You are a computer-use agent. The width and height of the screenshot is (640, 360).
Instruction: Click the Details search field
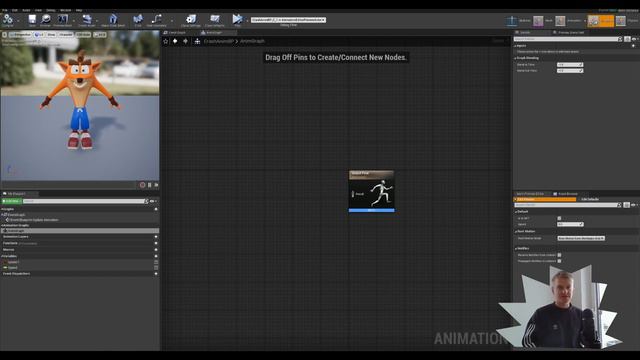click(567, 39)
